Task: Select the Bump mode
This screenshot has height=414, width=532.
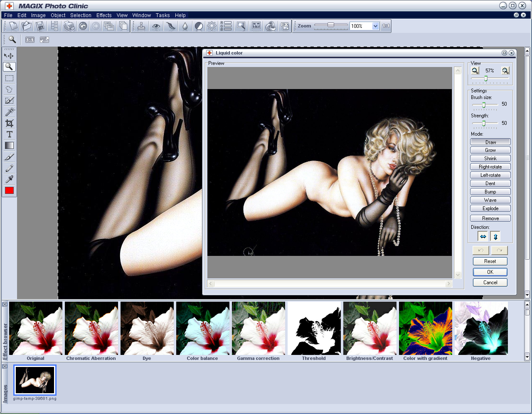Action: 490,192
